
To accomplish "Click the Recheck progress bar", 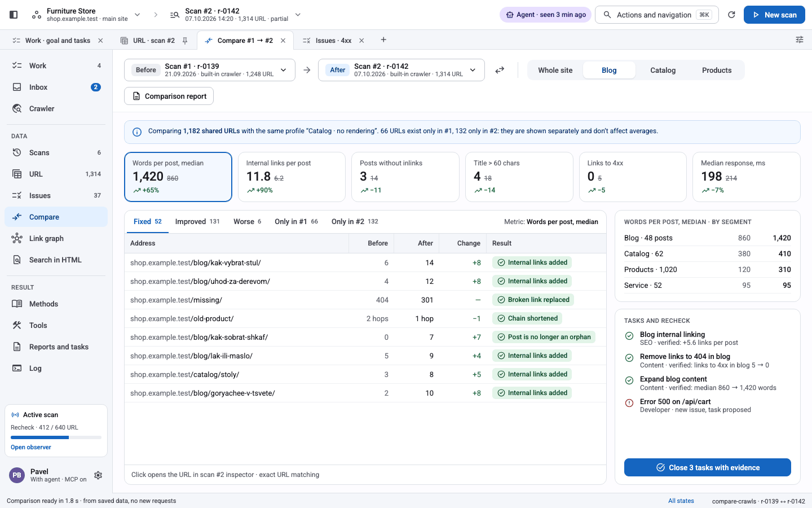I will pyautogui.click(x=56, y=437).
